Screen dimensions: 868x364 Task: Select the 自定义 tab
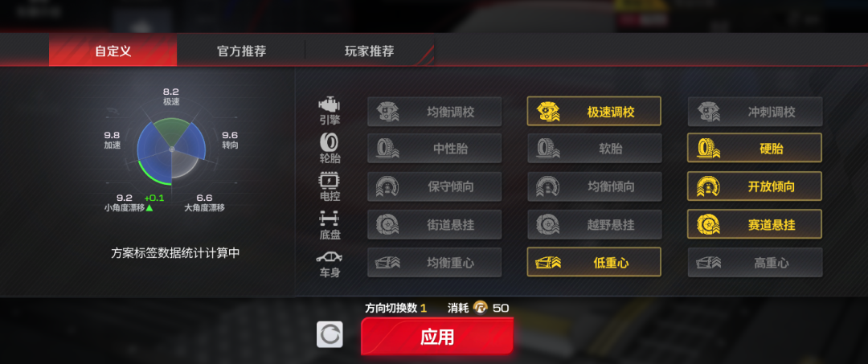point(113,51)
